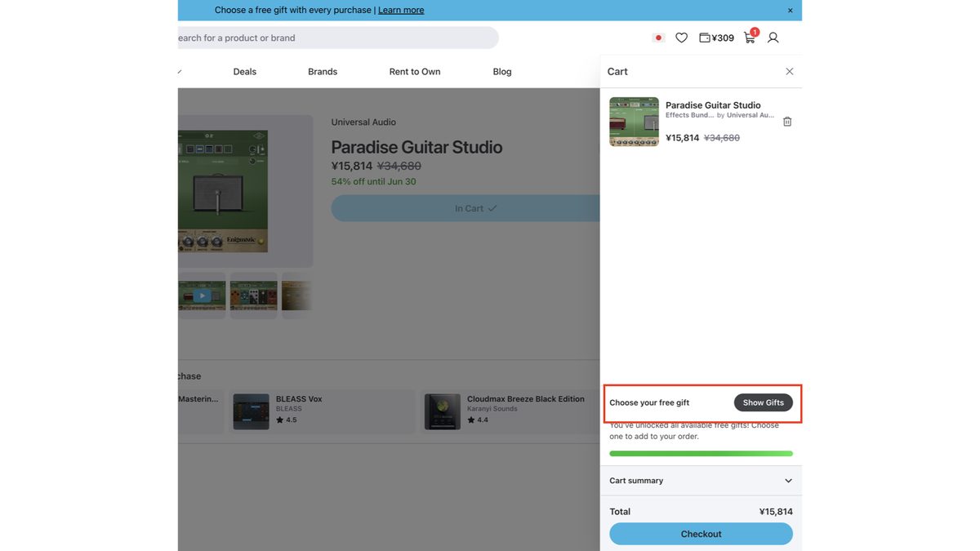This screenshot has width=980, height=551.
Task: Focus the product or brand search field
Action: click(336, 38)
